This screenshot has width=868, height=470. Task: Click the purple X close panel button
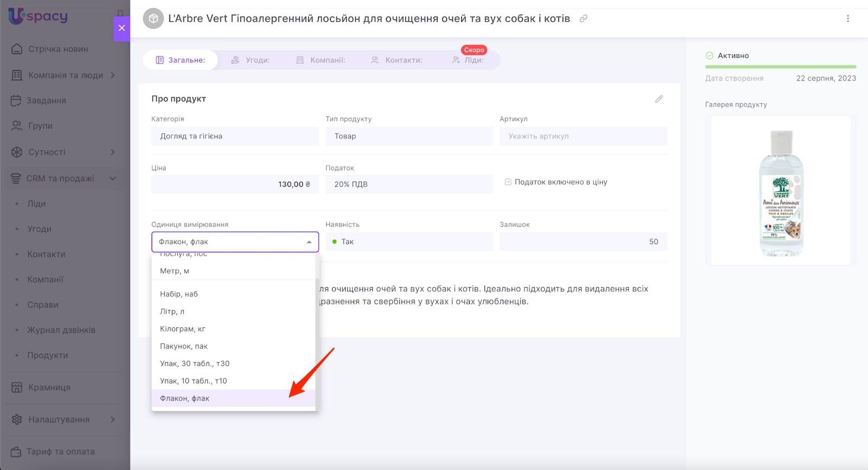122,28
